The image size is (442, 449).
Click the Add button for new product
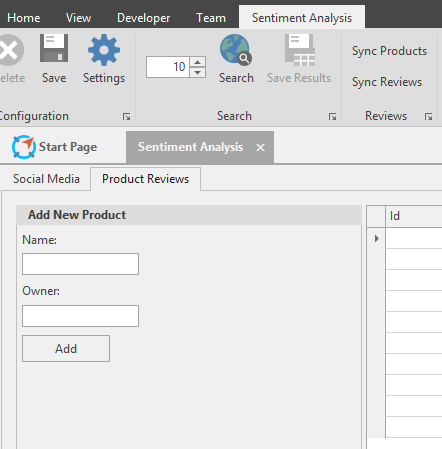tap(66, 348)
